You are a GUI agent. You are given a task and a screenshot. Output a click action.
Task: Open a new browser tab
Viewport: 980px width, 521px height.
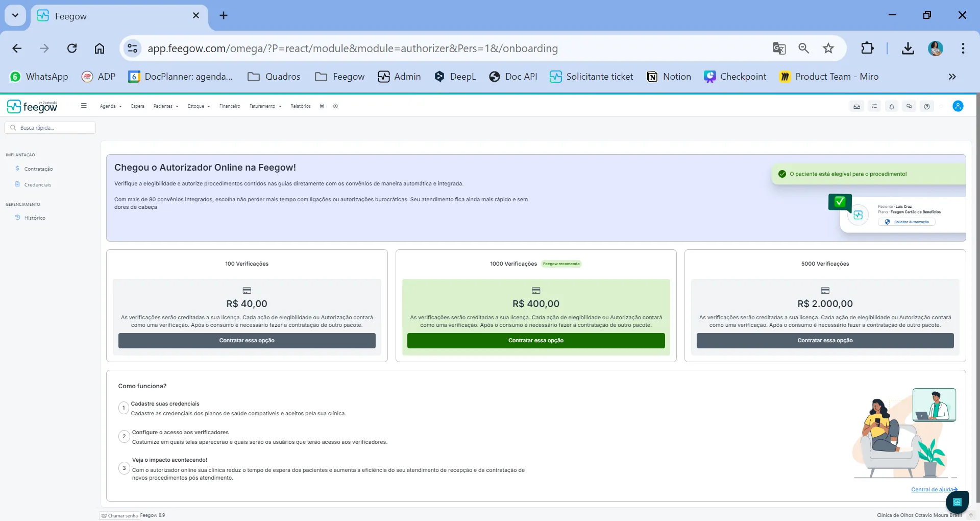(224, 15)
